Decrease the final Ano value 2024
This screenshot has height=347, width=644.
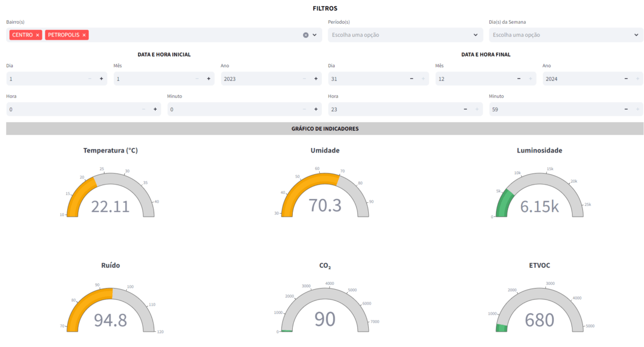tap(626, 79)
